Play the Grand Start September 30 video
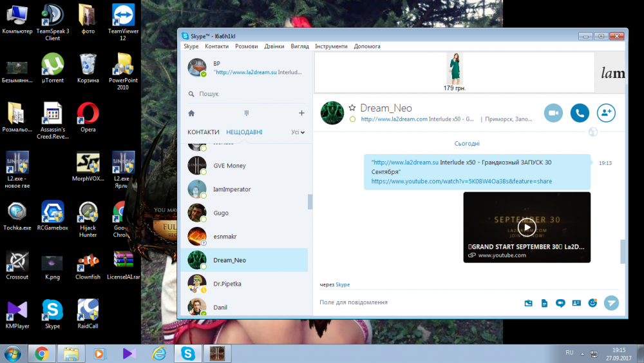 tap(527, 227)
